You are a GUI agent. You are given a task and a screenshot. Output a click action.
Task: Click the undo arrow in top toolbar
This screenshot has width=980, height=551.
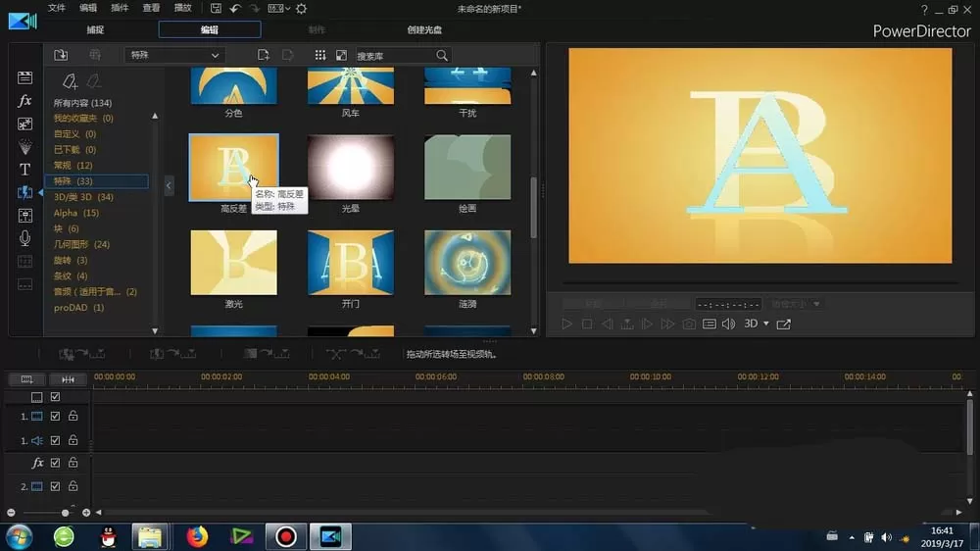tap(235, 9)
